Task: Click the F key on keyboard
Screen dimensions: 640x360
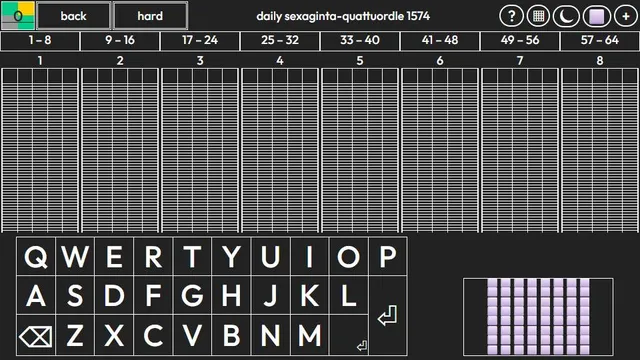Action: [x=153, y=296]
